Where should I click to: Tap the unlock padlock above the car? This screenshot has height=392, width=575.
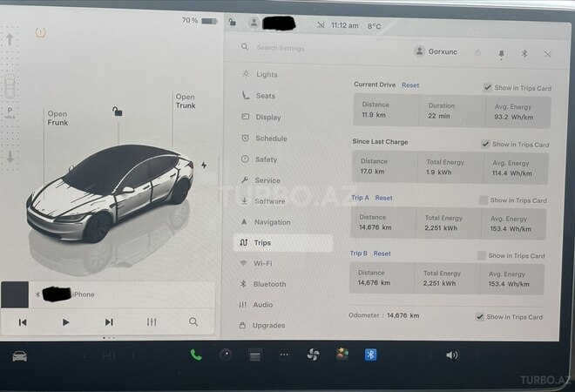tap(117, 112)
